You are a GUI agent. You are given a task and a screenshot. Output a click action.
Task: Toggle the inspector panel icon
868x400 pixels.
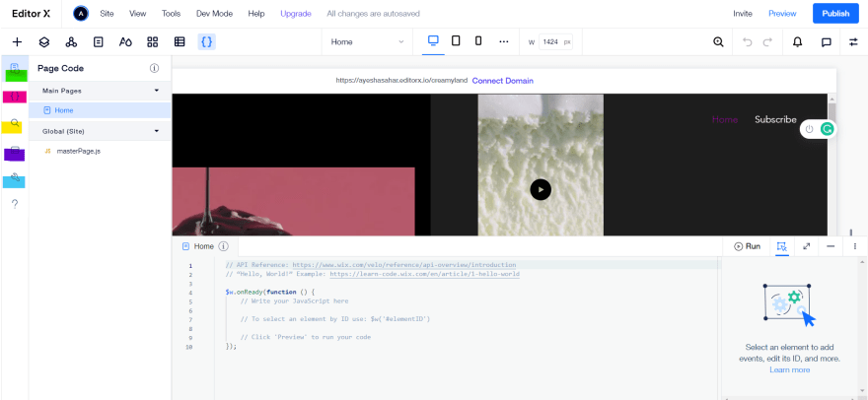(853, 42)
